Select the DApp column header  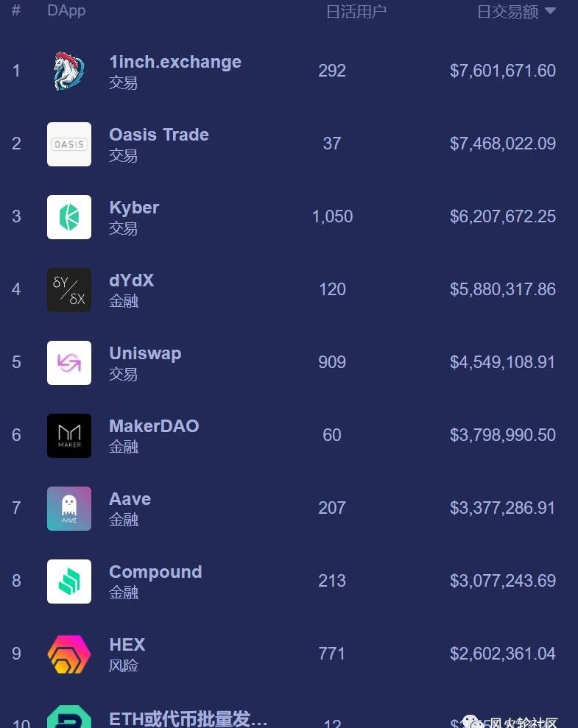pos(66,10)
